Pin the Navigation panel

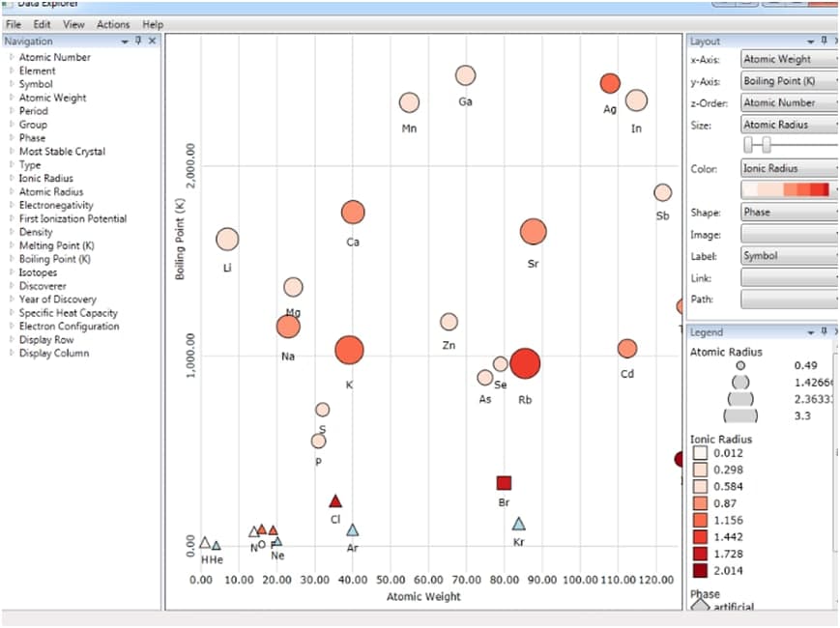139,42
